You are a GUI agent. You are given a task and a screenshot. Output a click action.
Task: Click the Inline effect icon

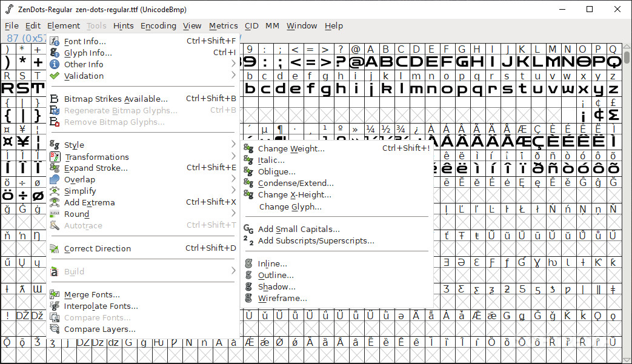[248, 263]
